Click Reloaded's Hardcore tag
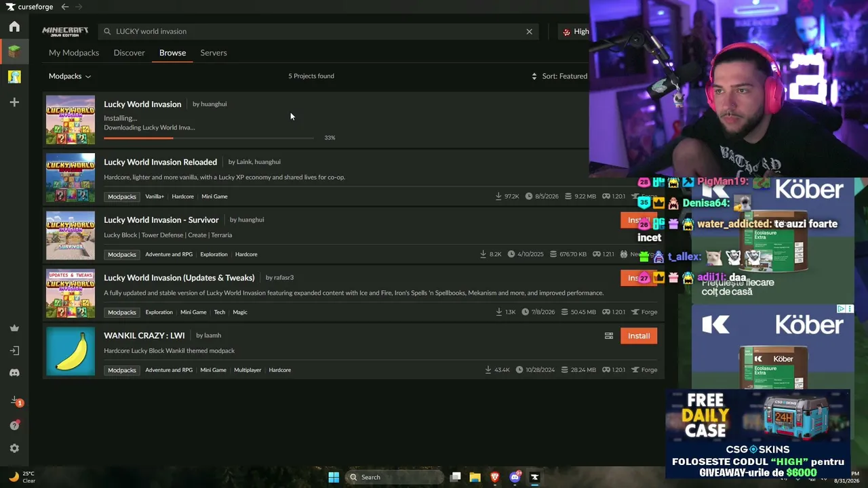Screen dimensions: 868x488 (x=183, y=197)
